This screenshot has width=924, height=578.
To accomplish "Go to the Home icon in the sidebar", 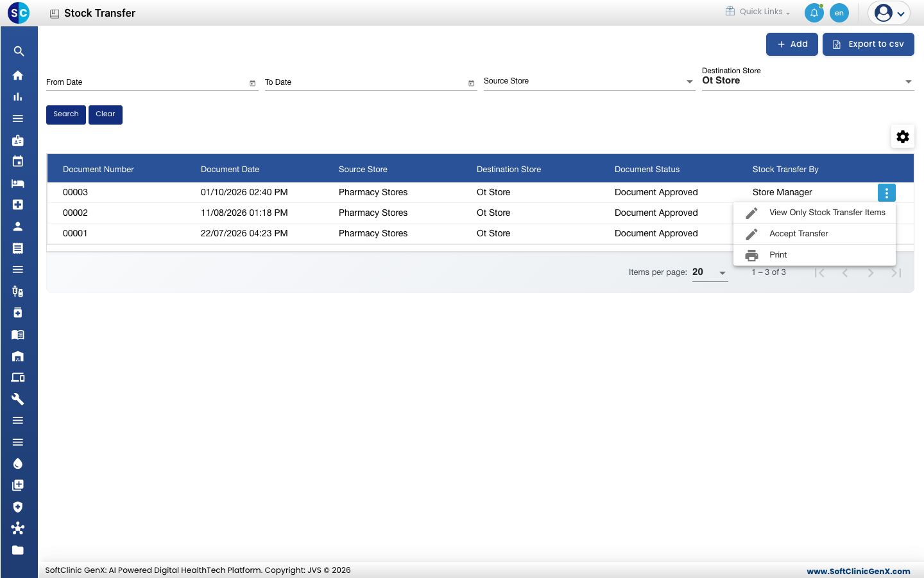I will 18,75.
